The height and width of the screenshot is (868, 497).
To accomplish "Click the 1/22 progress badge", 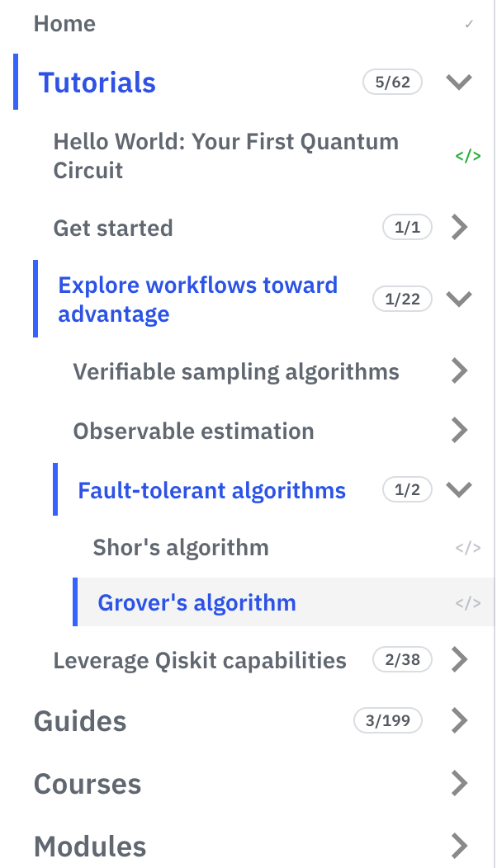I will click(402, 299).
